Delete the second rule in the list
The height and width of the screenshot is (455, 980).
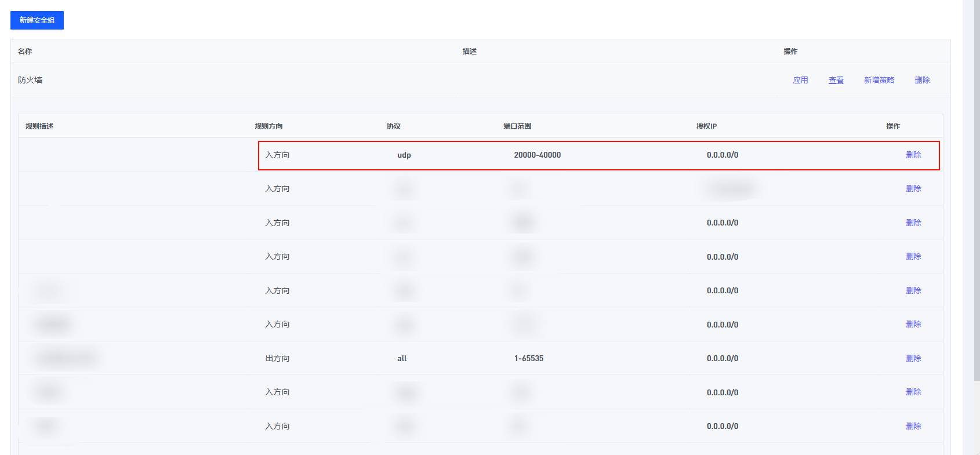[x=913, y=188]
